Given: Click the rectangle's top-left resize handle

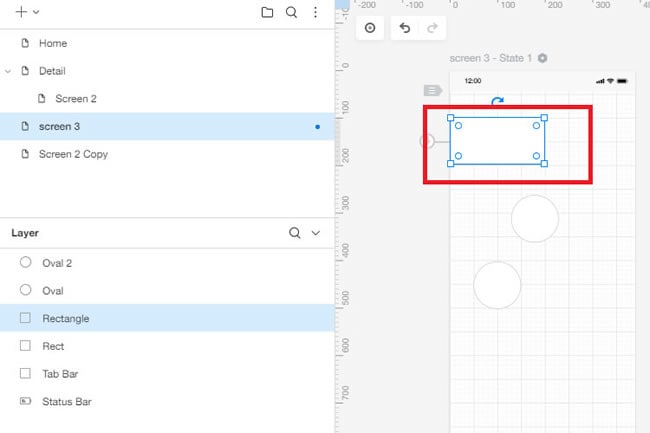Looking at the screenshot, I should coord(451,118).
